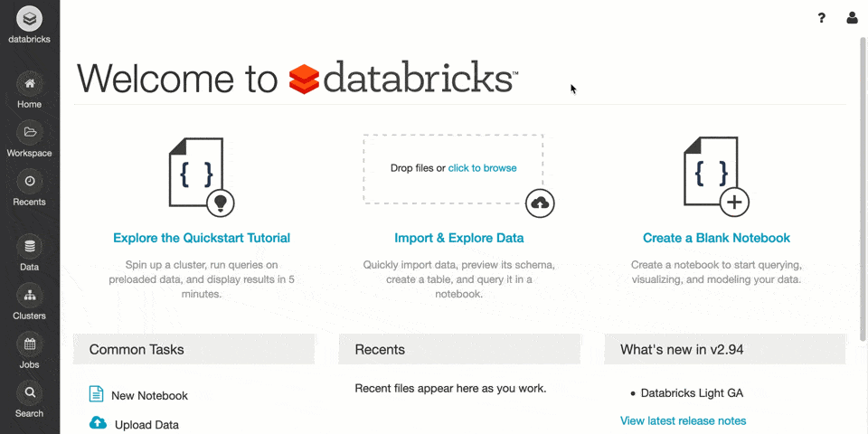Open the Clusters icon in sidebar

click(30, 296)
